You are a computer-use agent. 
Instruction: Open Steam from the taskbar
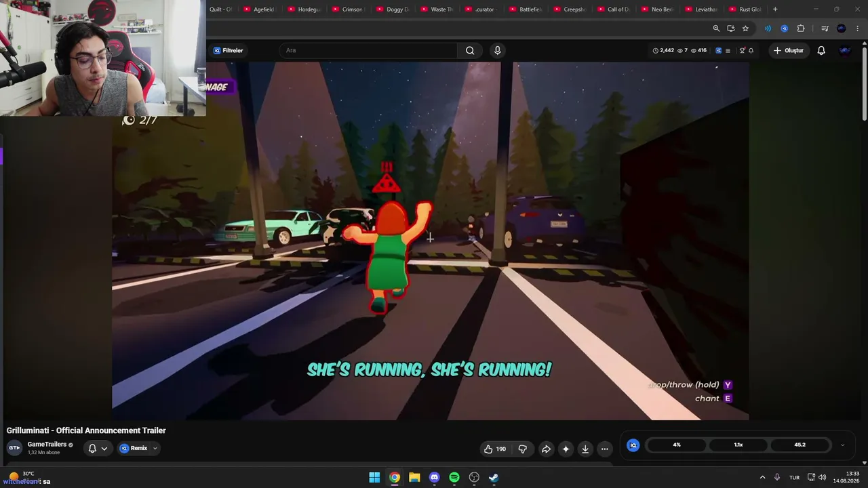click(x=494, y=477)
